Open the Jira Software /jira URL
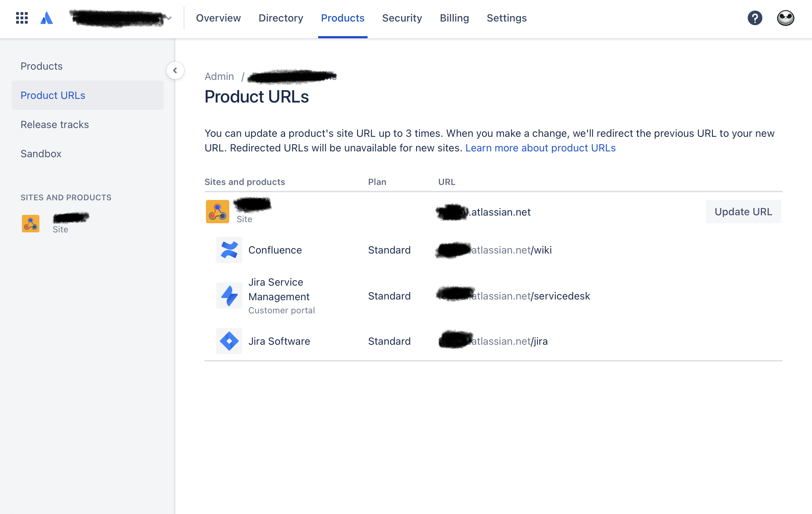 (493, 341)
